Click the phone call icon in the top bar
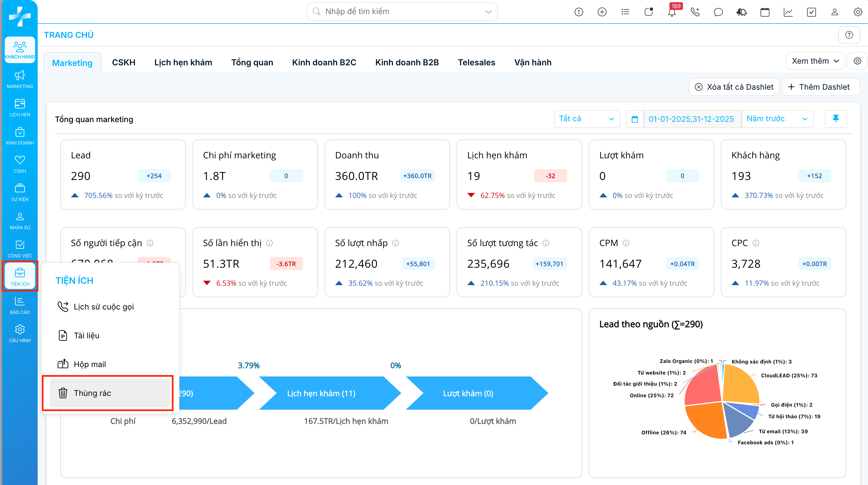Image resolution: width=868 pixels, height=485 pixels. point(695,12)
